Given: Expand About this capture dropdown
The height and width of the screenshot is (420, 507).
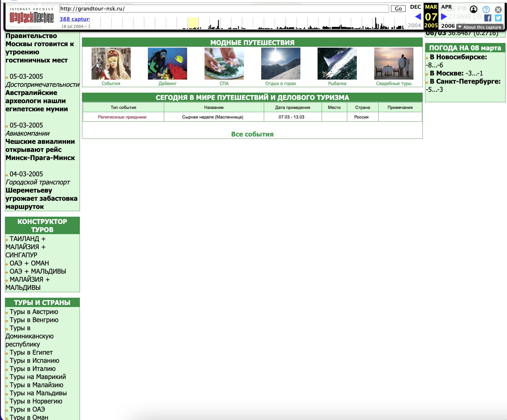Looking at the screenshot, I should [480, 27].
